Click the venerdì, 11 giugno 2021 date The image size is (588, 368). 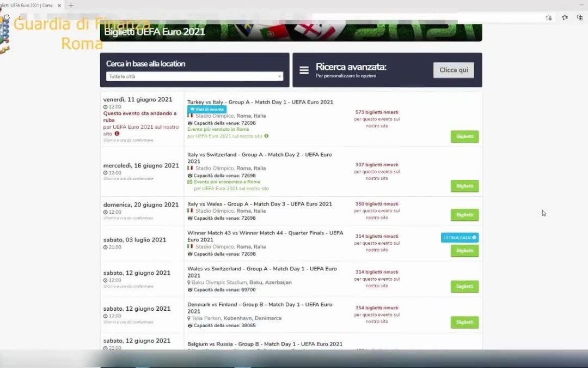[138, 100]
